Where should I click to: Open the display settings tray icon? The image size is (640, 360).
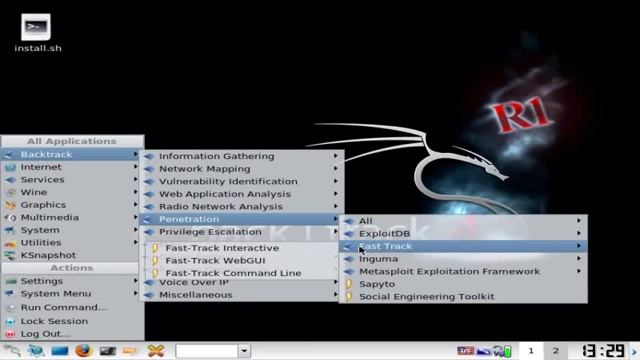[x=483, y=351]
